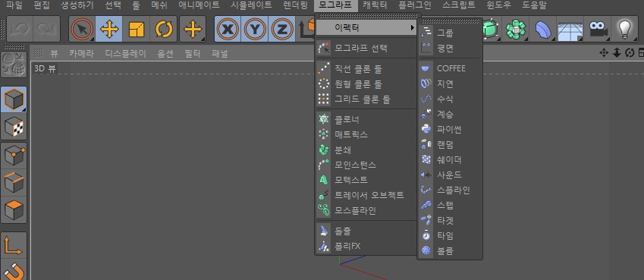Open the recent tools cross icon
644x280 pixels.
(x=193, y=29)
